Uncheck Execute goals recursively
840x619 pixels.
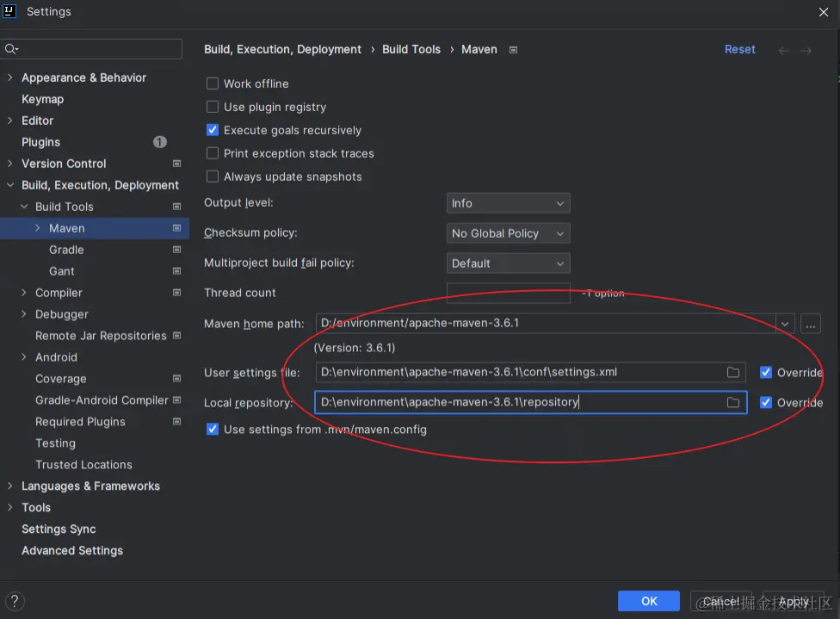[x=213, y=130]
